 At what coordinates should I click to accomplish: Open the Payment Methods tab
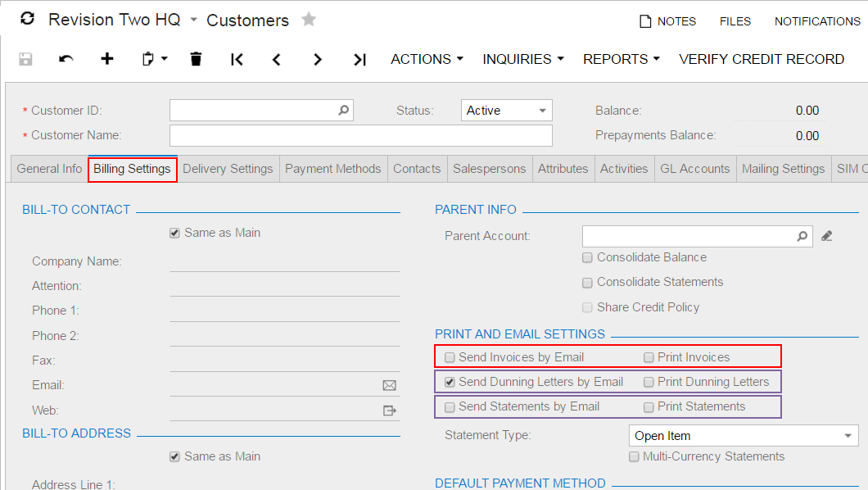pyautogui.click(x=332, y=169)
